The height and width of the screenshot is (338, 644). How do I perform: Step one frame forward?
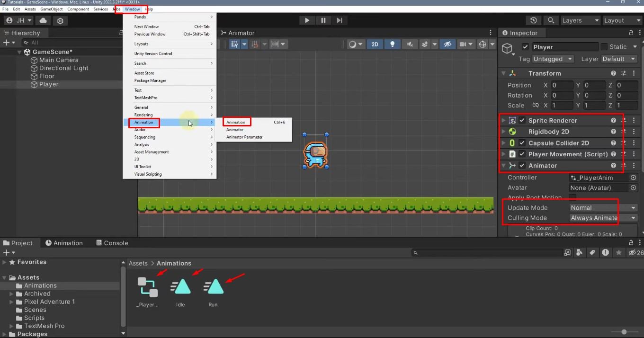tap(340, 20)
